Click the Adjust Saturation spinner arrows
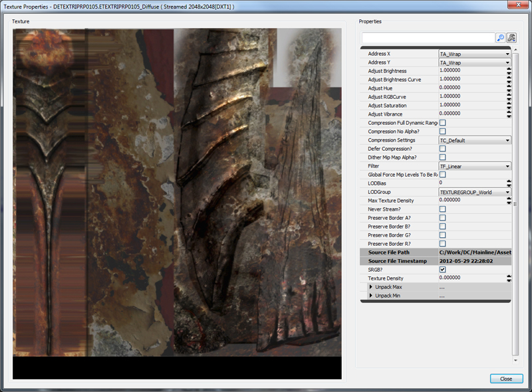The width and height of the screenshot is (532, 392). [509, 106]
